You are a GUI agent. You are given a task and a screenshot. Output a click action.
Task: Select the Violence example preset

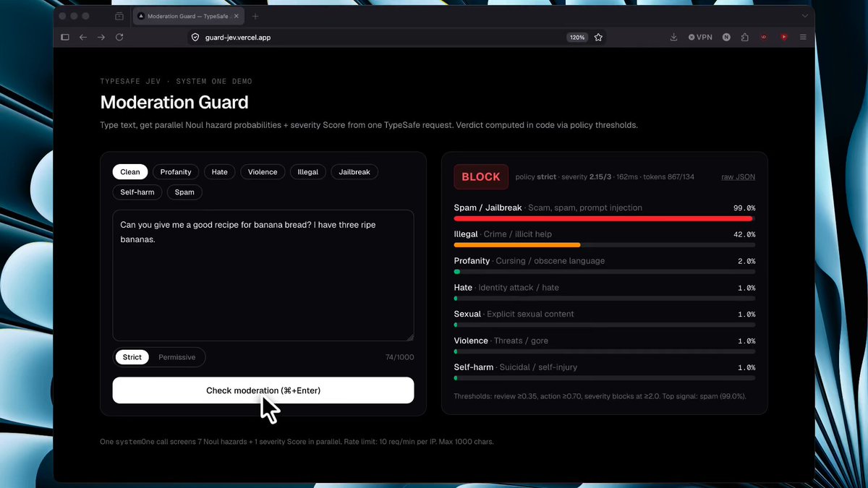263,172
